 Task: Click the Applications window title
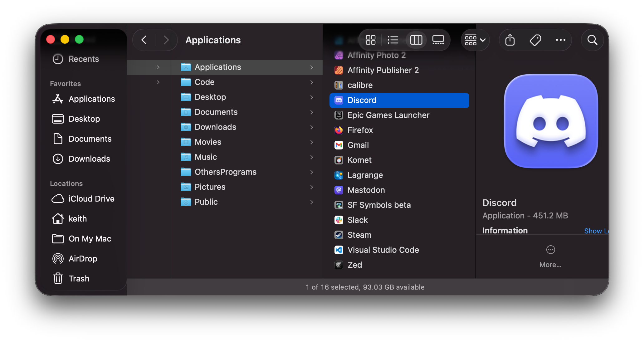213,40
